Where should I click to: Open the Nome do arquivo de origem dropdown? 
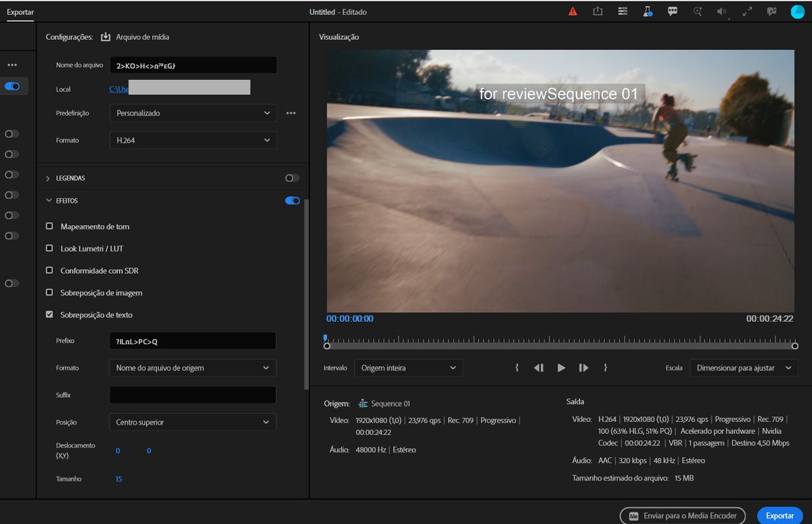coord(192,368)
